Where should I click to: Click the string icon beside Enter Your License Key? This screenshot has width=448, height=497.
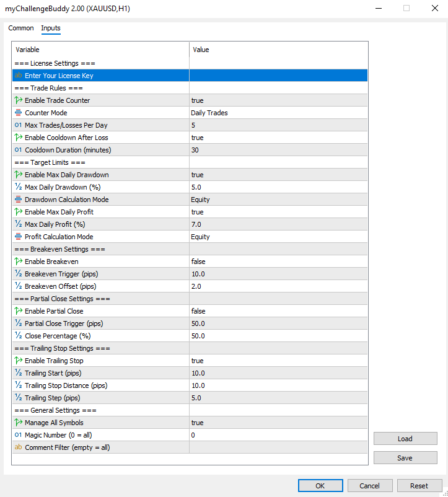[x=18, y=76]
